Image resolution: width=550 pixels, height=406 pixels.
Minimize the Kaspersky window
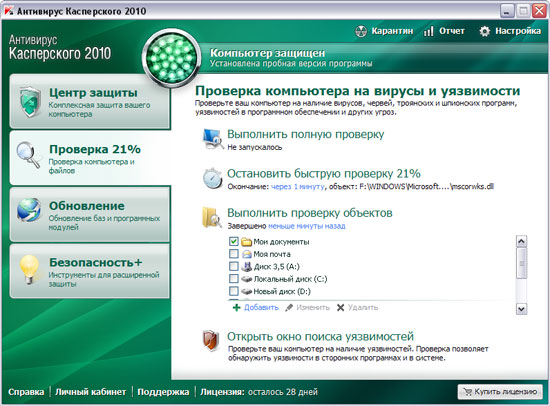tap(507, 11)
